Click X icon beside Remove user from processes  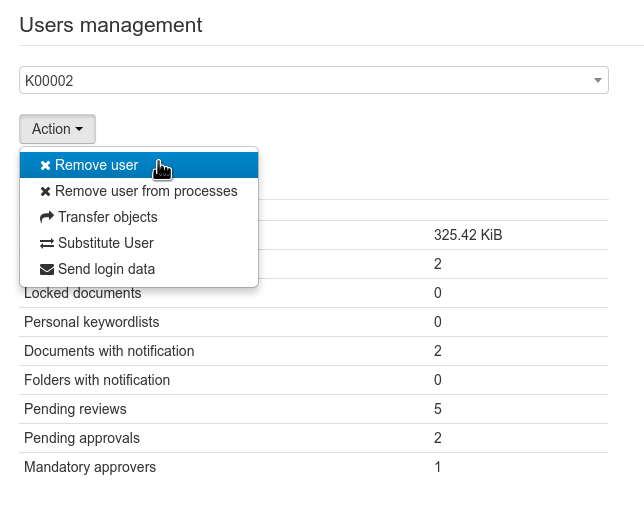(x=45, y=192)
